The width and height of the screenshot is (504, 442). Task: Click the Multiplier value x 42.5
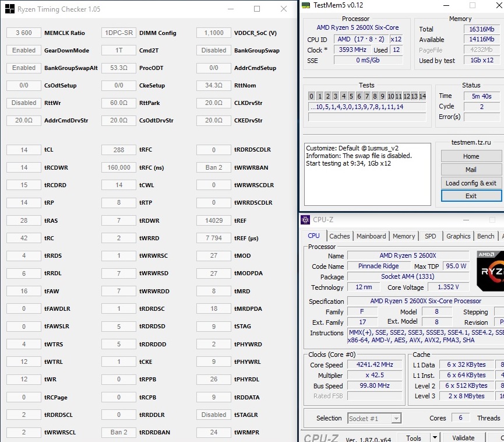pos(375,376)
